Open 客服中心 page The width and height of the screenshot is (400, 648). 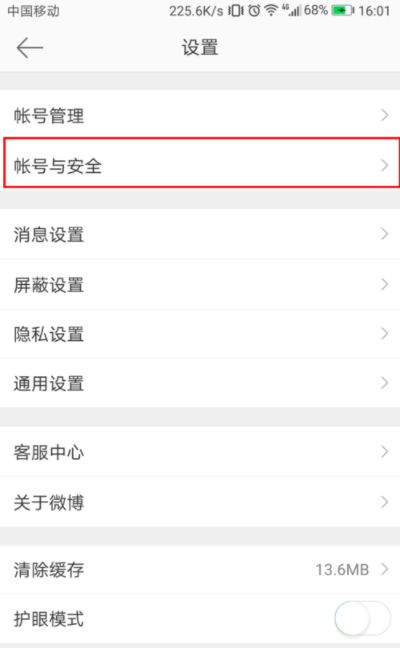200,452
